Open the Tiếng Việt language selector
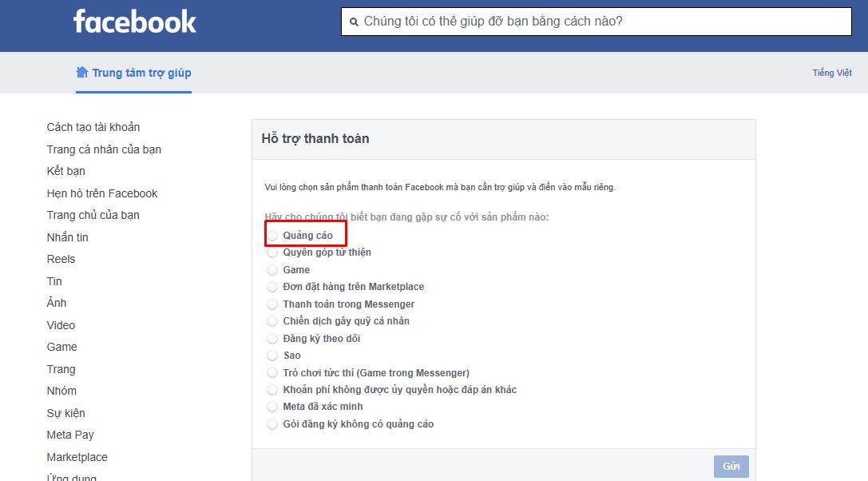 pos(831,73)
